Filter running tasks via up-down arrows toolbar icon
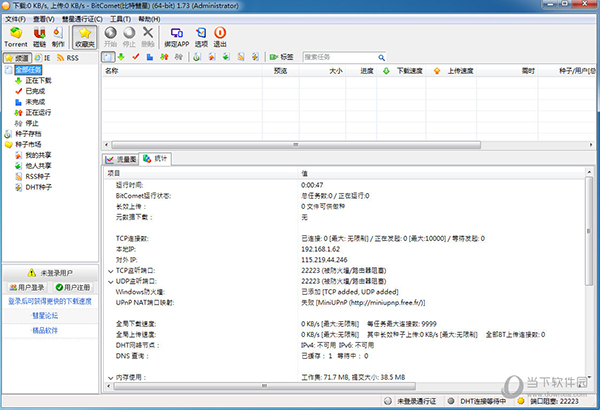Image resolution: width=600 pixels, height=410 pixels. click(164, 57)
